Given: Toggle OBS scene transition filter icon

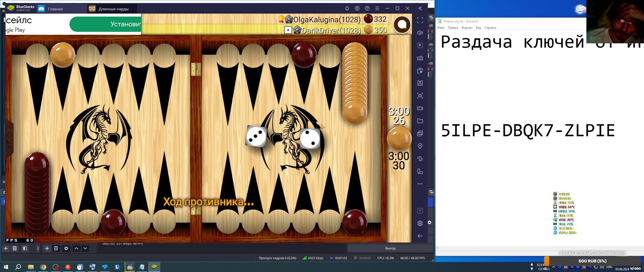Looking at the screenshot, I should pyautogui.click(x=25, y=248).
